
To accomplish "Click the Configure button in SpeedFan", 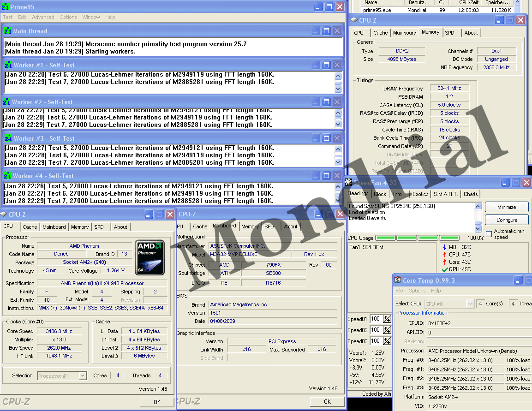I will coord(507,220).
